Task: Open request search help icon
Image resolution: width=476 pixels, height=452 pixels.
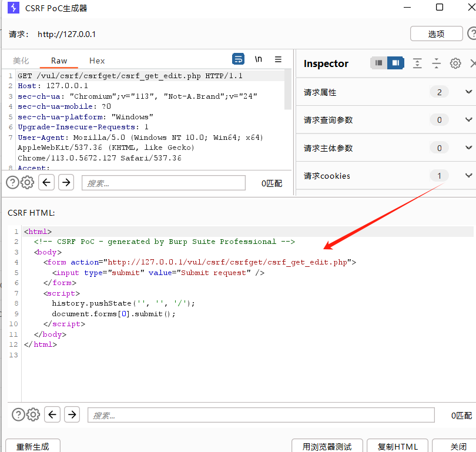Action: (13, 183)
